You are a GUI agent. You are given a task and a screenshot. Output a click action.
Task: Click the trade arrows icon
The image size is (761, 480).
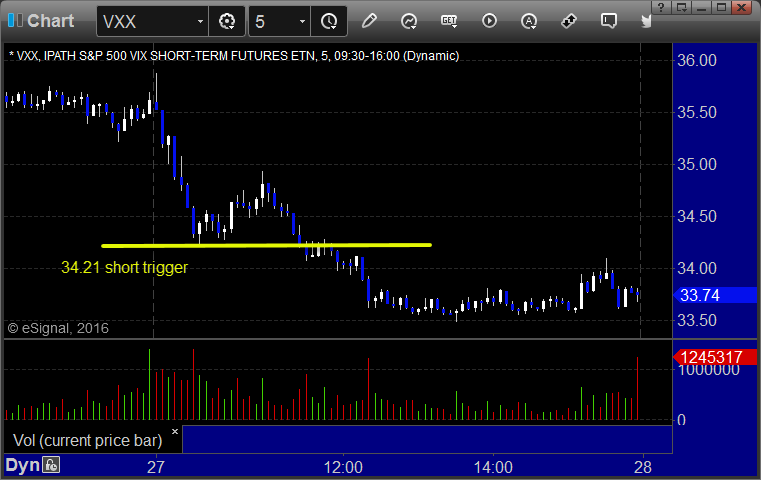click(569, 21)
